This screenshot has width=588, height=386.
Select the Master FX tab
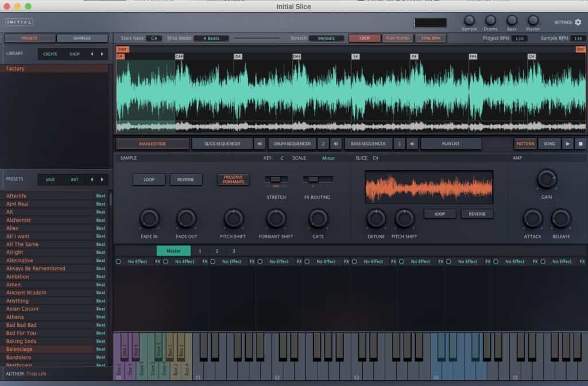click(x=173, y=250)
